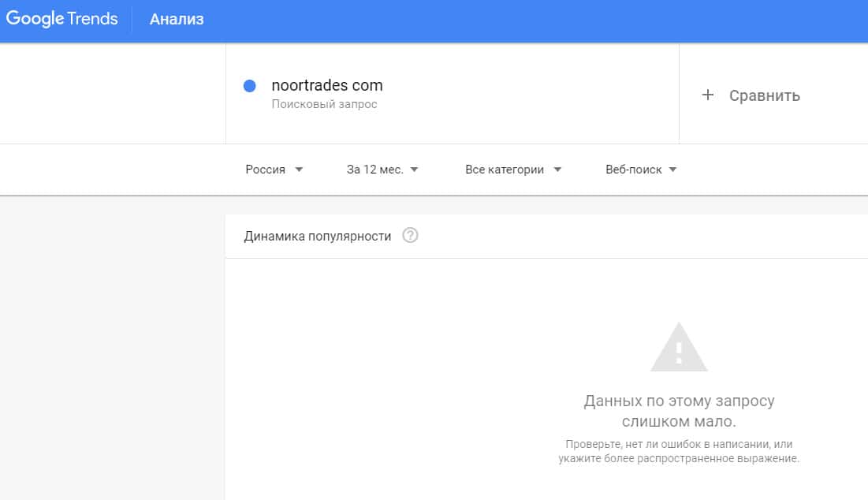Viewport: 868px width, 500px height.
Task: Expand the Веб-поиск search type dropdown
Action: [640, 170]
